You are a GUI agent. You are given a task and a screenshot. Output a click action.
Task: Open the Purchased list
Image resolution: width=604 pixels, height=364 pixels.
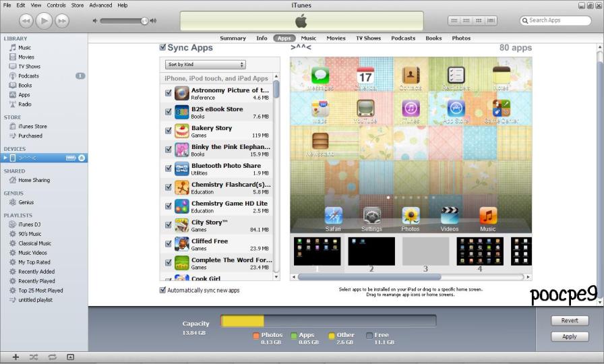[30, 135]
